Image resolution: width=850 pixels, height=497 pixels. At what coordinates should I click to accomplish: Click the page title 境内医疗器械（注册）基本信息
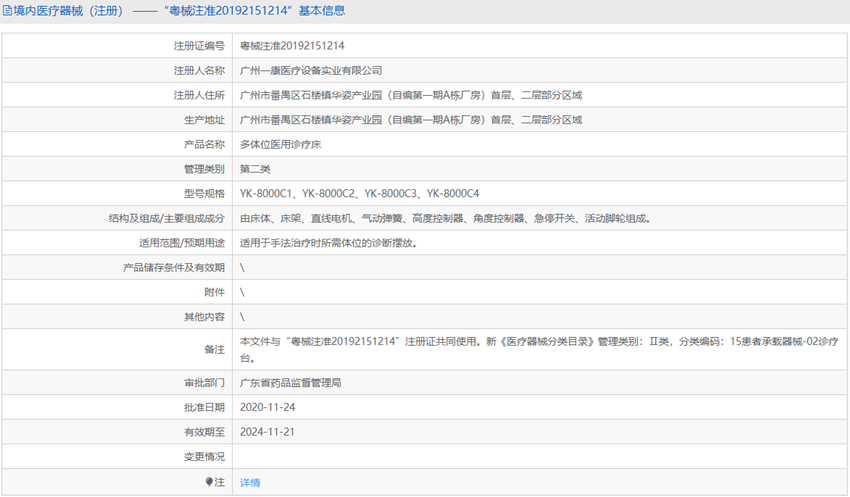[180, 11]
